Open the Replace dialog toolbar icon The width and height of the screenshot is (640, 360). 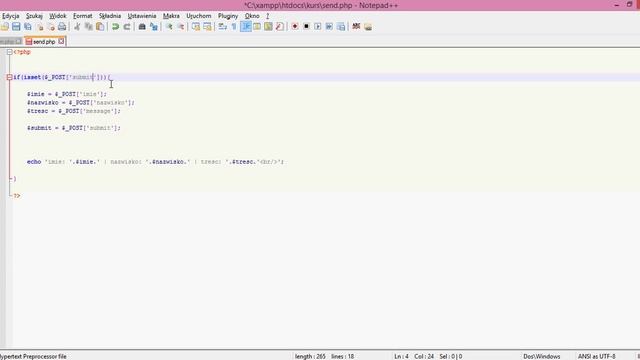click(154, 27)
